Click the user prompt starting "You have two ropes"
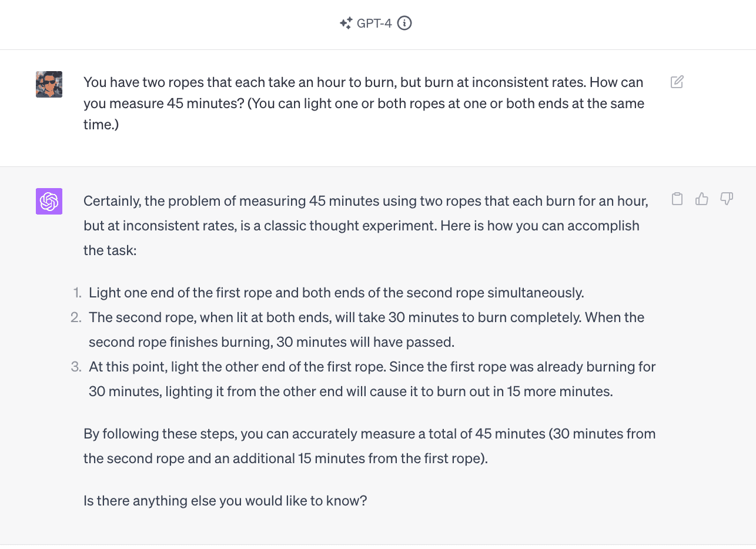 [x=364, y=103]
